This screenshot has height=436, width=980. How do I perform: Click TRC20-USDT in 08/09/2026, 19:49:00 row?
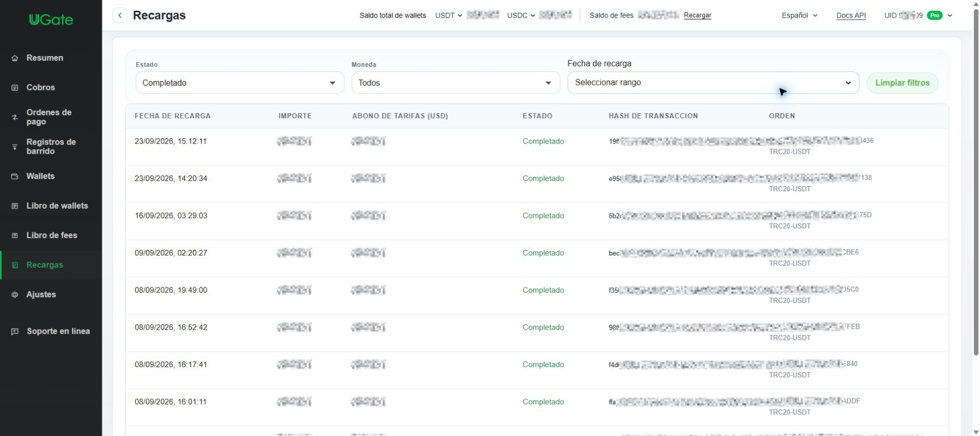click(790, 301)
